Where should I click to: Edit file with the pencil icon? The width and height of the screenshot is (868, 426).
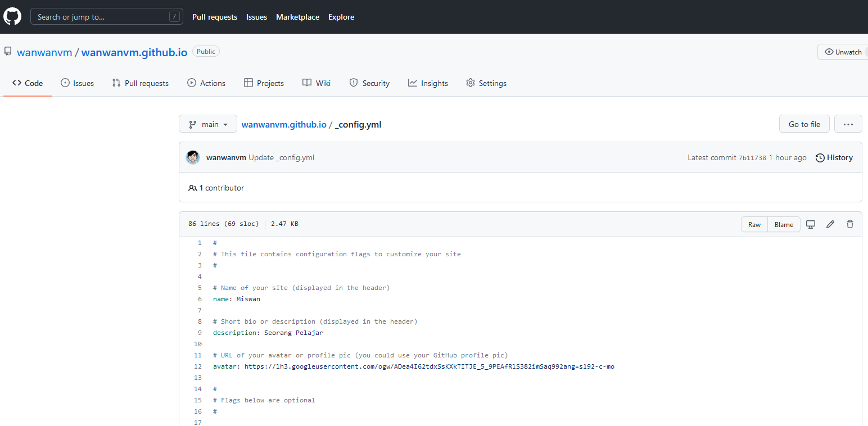[x=830, y=224]
